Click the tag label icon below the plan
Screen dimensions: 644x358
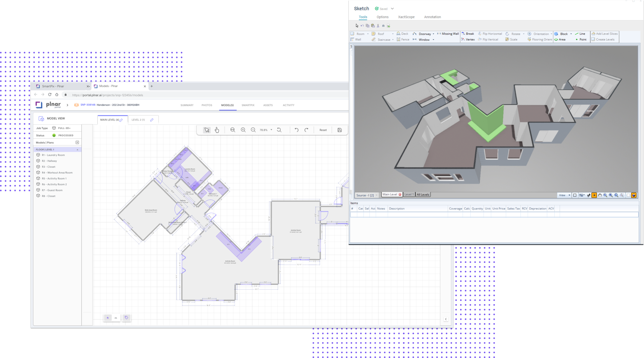click(x=127, y=318)
